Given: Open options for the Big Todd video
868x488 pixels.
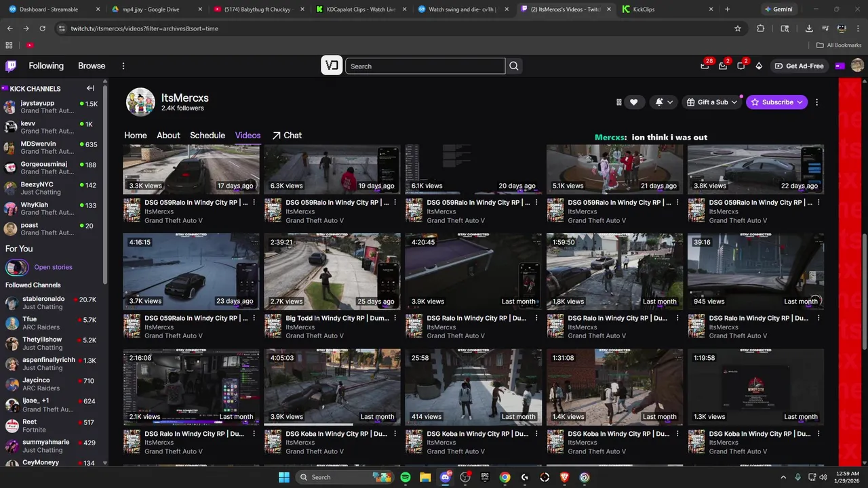Looking at the screenshot, I should pos(395,319).
